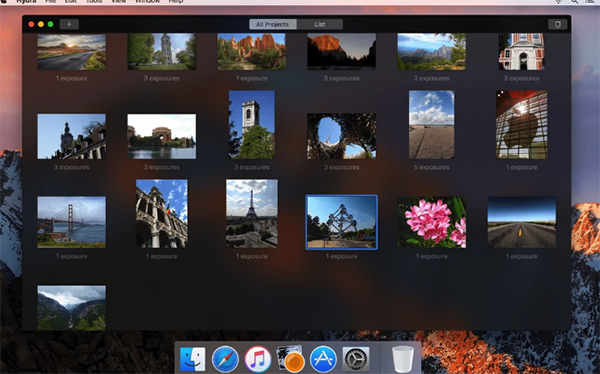The height and width of the screenshot is (374, 600).
Task: Close the Hydra window with red button
Action: [31, 24]
